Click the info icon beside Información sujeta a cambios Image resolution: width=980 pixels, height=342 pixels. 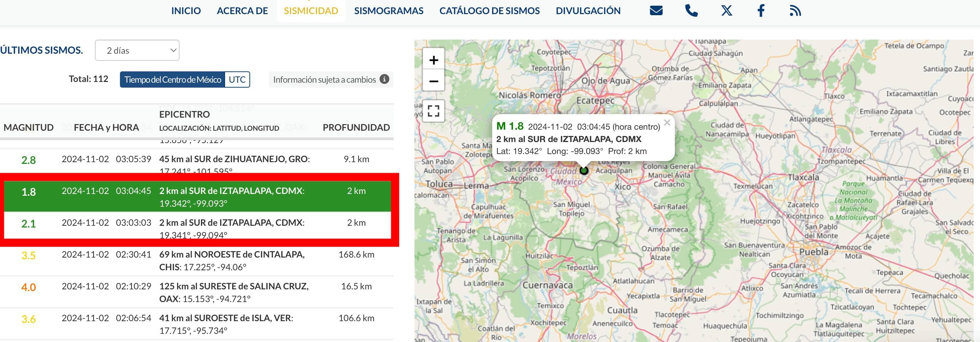point(384,79)
